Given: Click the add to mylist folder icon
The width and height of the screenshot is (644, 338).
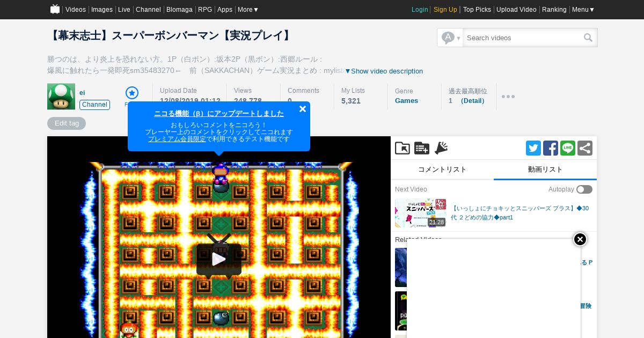Looking at the screenshot, I should [402, 148].
